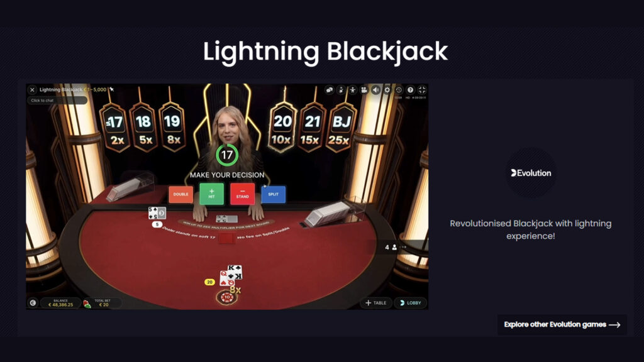Image resolution: width=644 pixels, height=362 pixels.
Task: Open the chat bubbles icon
Action: [x=329, y=90]
